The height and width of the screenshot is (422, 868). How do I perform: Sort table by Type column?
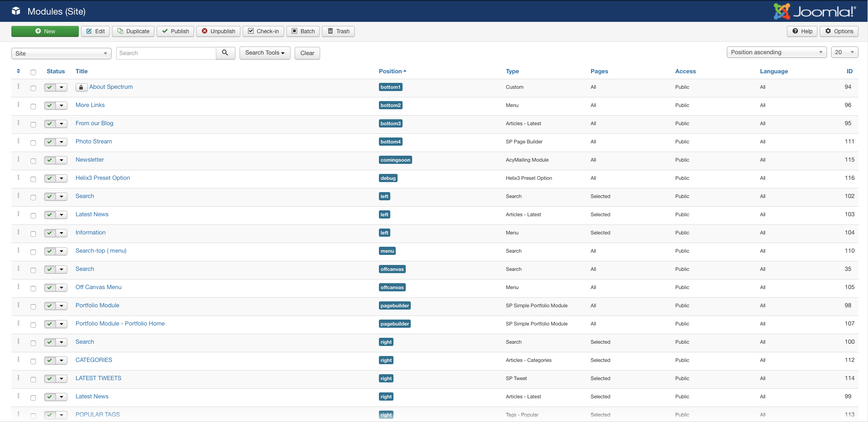[512, 71]
